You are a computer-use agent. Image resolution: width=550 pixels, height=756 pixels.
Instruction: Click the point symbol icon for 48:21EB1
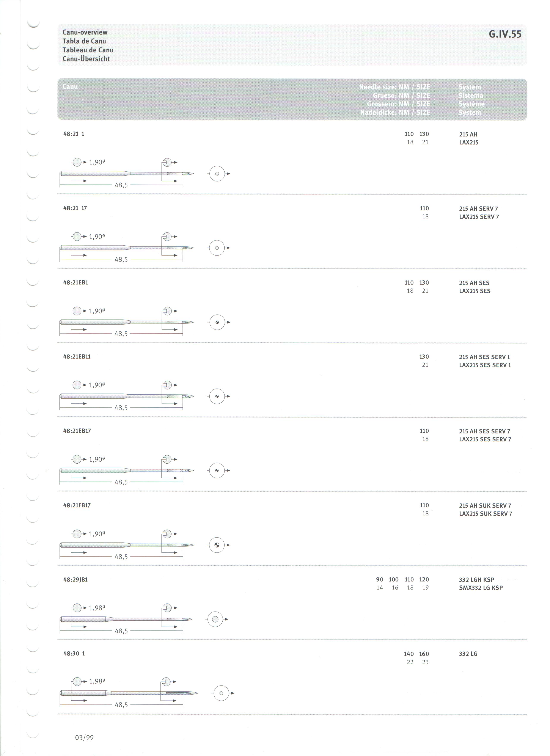[217, 322]
